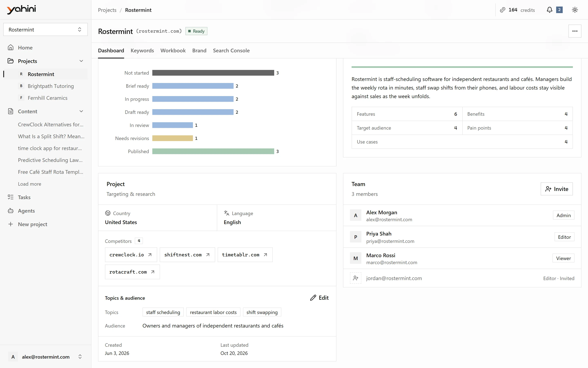Screen dimensions: 588x368
Task: Click the Not started gray bar
Action: (213, 73)
